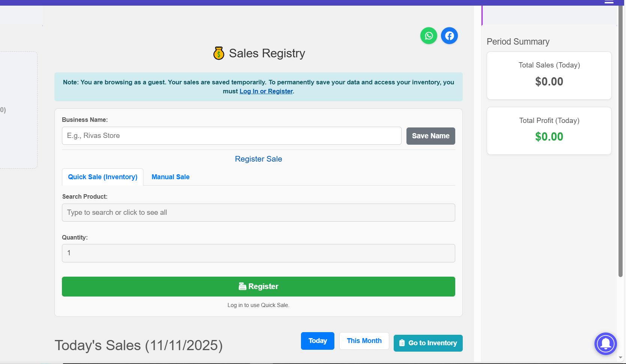Click the Total Profit (Today) card
The height and width of the screenshot is (364, 626).
click(549, 131)
